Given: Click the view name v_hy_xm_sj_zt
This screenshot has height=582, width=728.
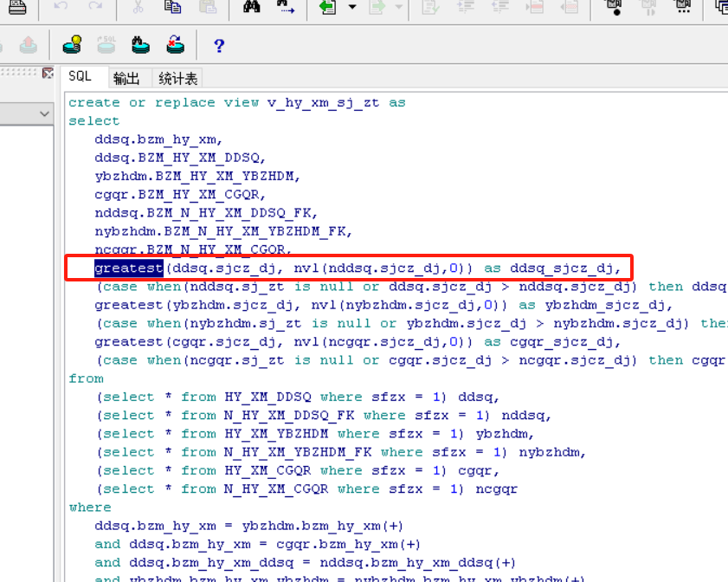Looking at the screenshot, I should tap(323, 102).
